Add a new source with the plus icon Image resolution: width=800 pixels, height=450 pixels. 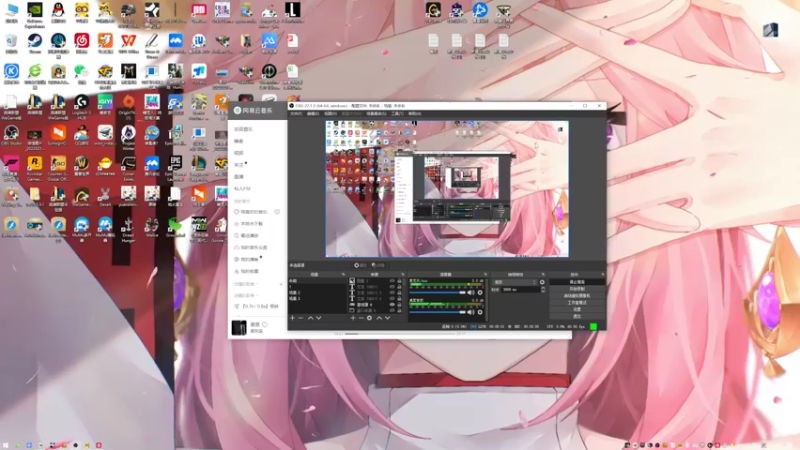[353, 318]
